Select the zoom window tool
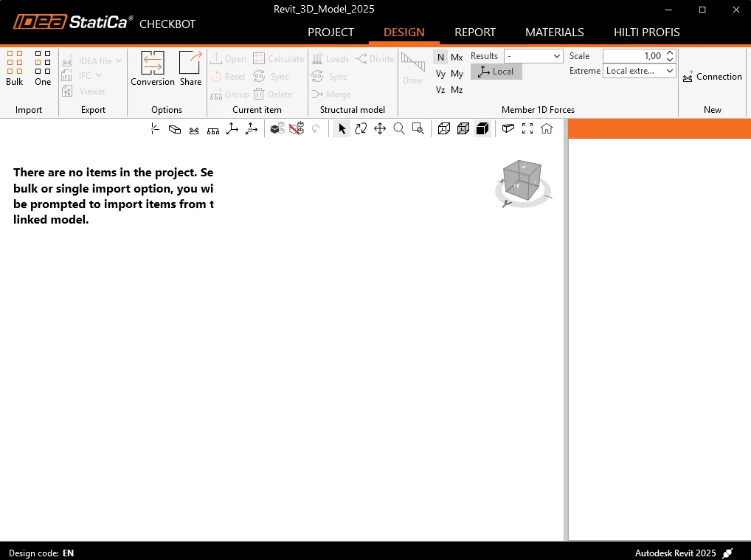Screen dimensions: 751x560 coord(418,129)
